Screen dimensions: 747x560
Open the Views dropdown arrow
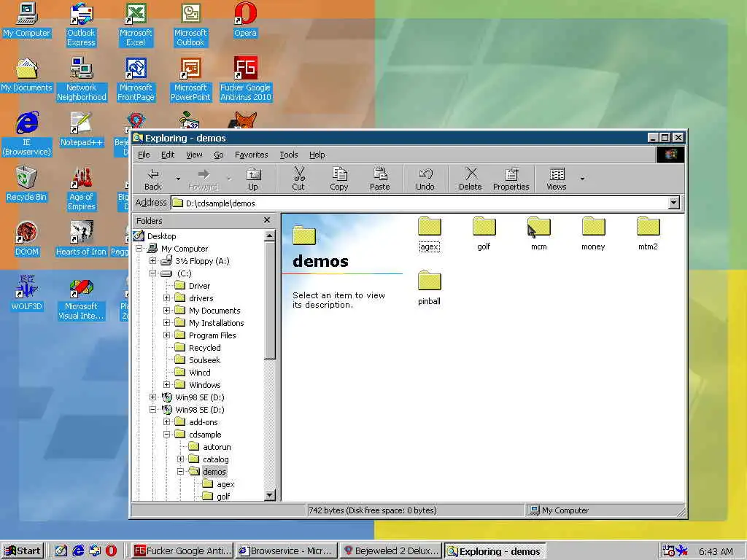tap(582, 179)
